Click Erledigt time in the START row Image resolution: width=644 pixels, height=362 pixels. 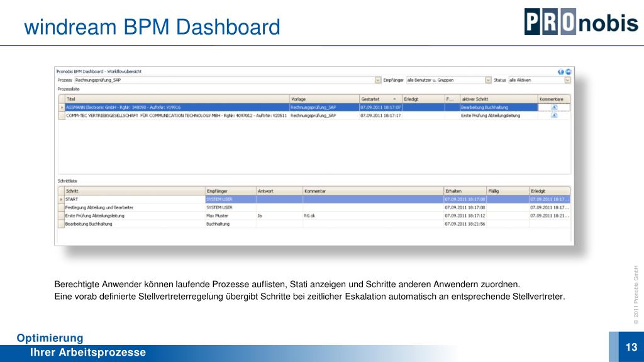point(550,199)
